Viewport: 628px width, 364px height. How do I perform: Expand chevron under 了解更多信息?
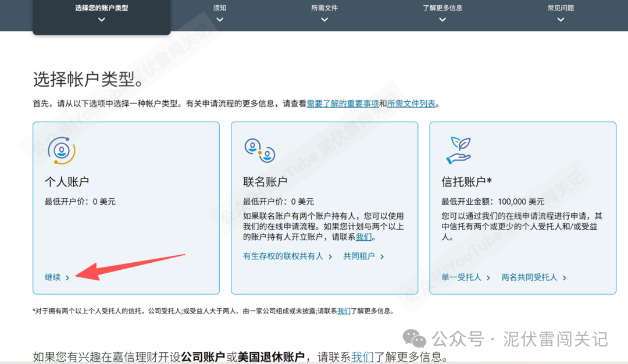pyautogui.click(x=442, y=20)
